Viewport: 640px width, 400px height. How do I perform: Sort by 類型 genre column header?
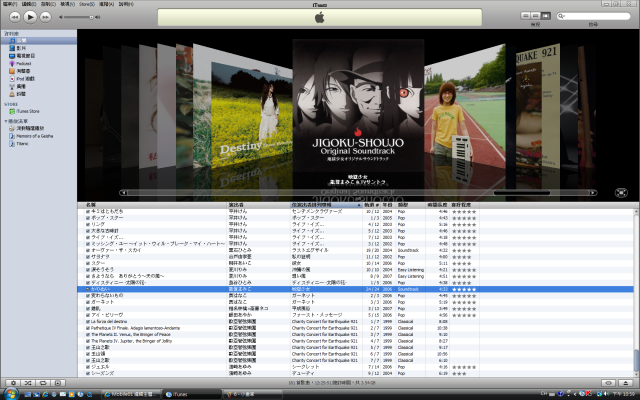411,205
